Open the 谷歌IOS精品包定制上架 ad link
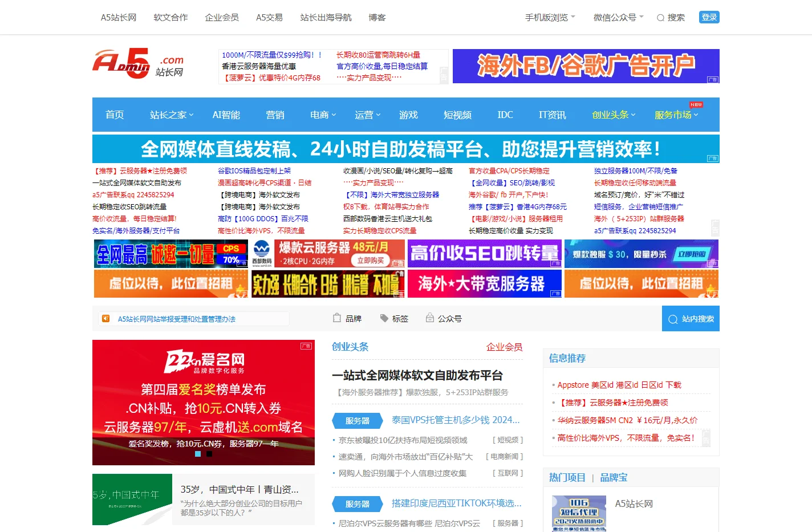Viewport: 812px width, 532px height. (x=254, y=170)
